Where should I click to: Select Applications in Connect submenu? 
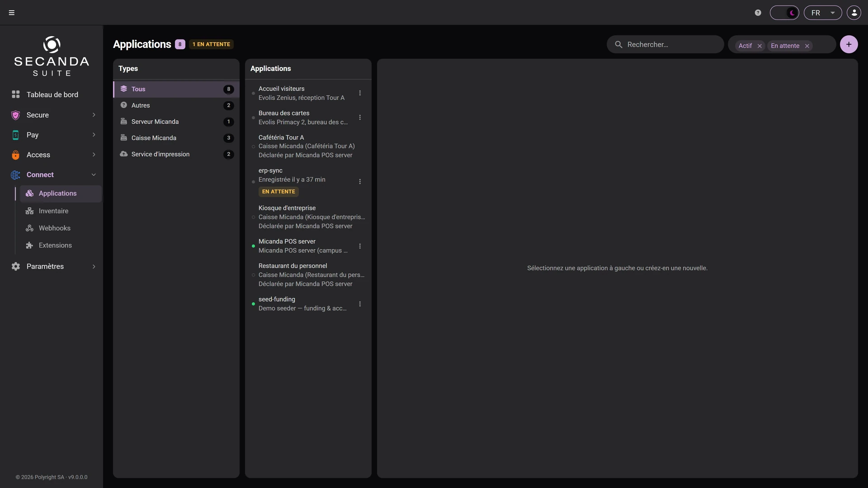point(61,193)
